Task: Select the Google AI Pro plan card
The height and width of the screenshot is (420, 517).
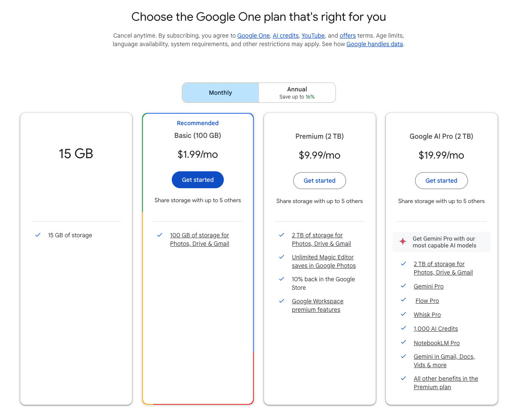Action: click(441, 136)
